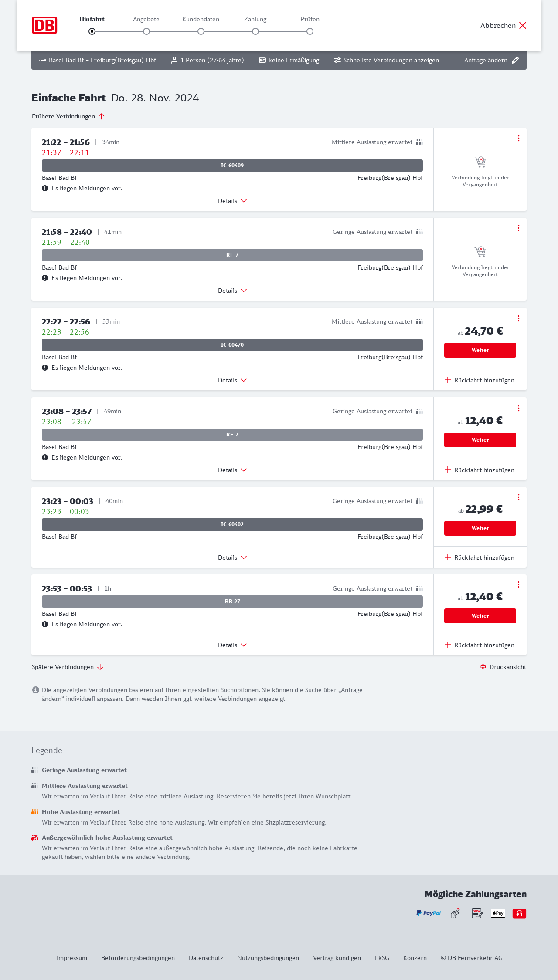Click the pencil icon beside Anfrage ändern
The width and height of the screenshot is (558, 980).
[x=515, y=60]
